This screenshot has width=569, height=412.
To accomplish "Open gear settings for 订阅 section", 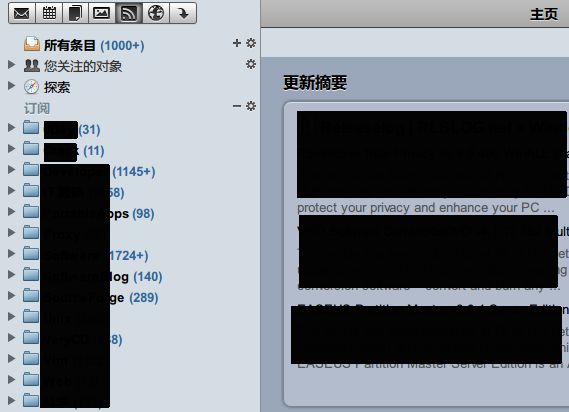I will pyautogui.click(x=251, y=106).
